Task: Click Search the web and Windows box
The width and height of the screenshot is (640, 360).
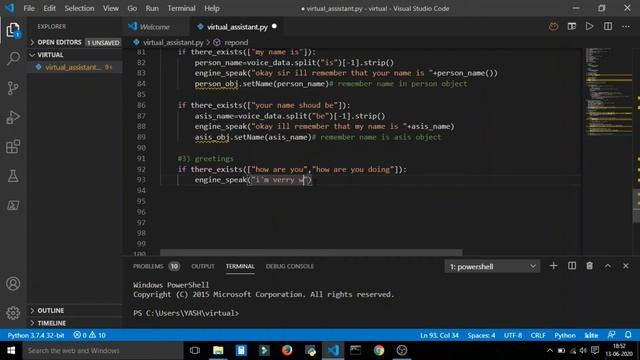Action: tap(103, 350)
